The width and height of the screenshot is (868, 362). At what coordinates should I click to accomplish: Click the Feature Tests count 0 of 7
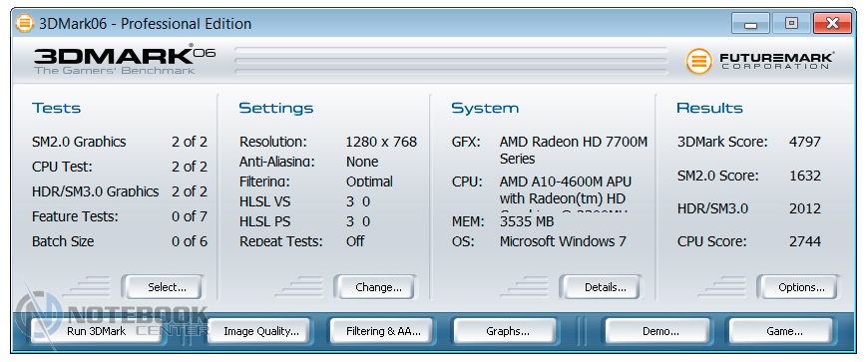(190, 216)
